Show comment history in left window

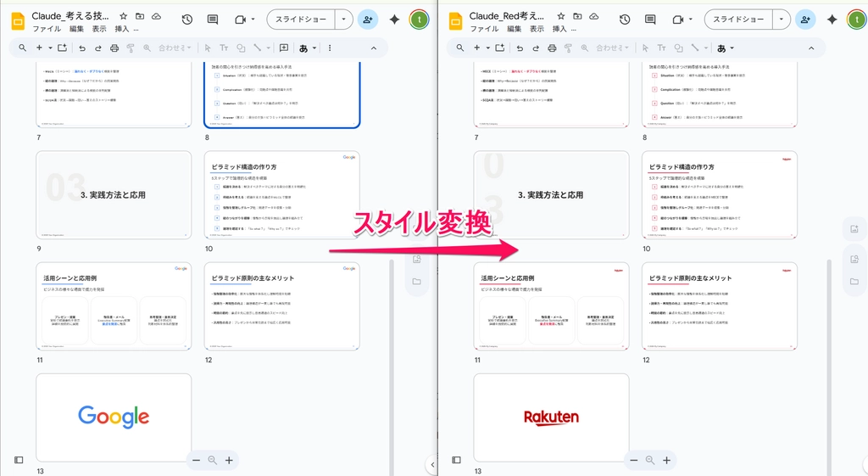click(213, 20)
